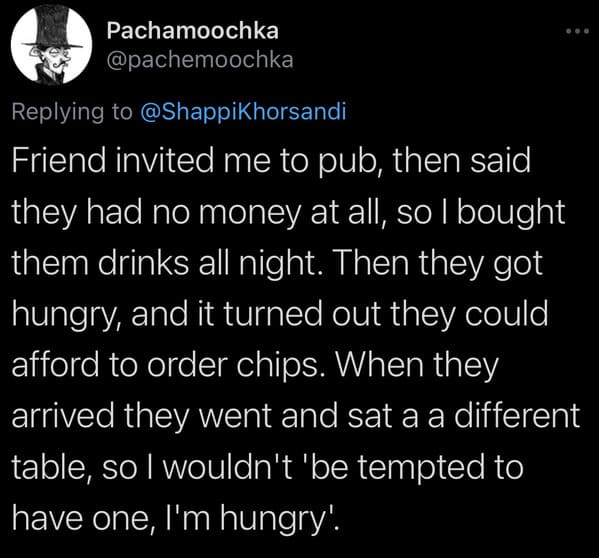Click the @pachemoochka handle

[x=200, y=60]
